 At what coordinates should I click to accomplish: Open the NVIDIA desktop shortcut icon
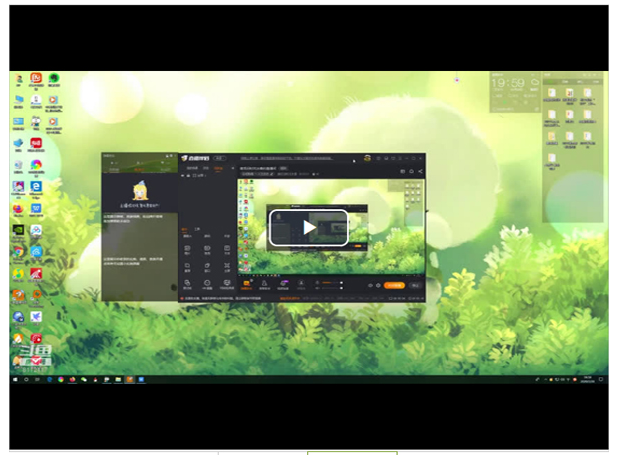[18, 230]
